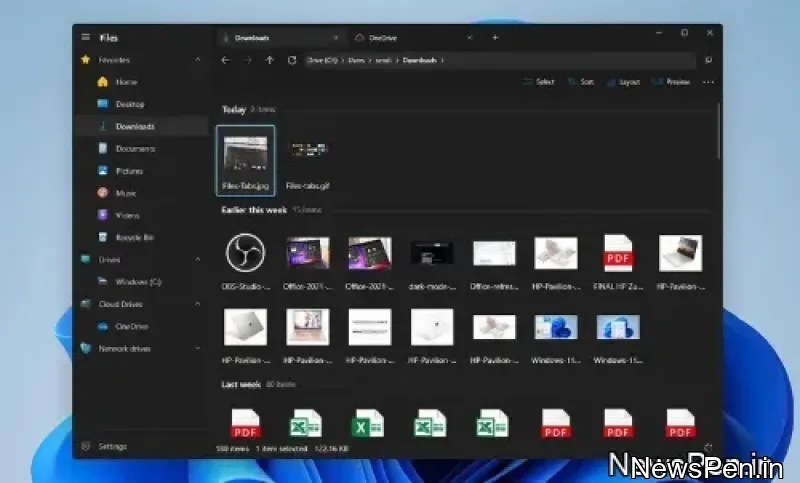This screenshot has width=800, height=483.
Task: Collapse the Drives sidebar section
Action: coord(197,260)
